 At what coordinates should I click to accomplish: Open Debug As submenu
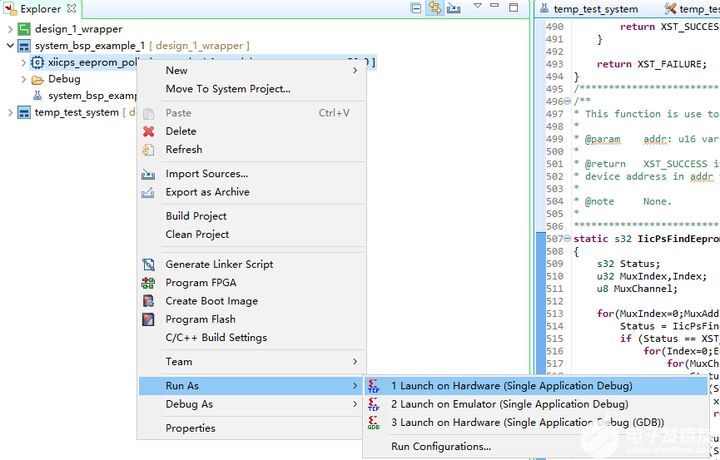[x=252, y=404]
